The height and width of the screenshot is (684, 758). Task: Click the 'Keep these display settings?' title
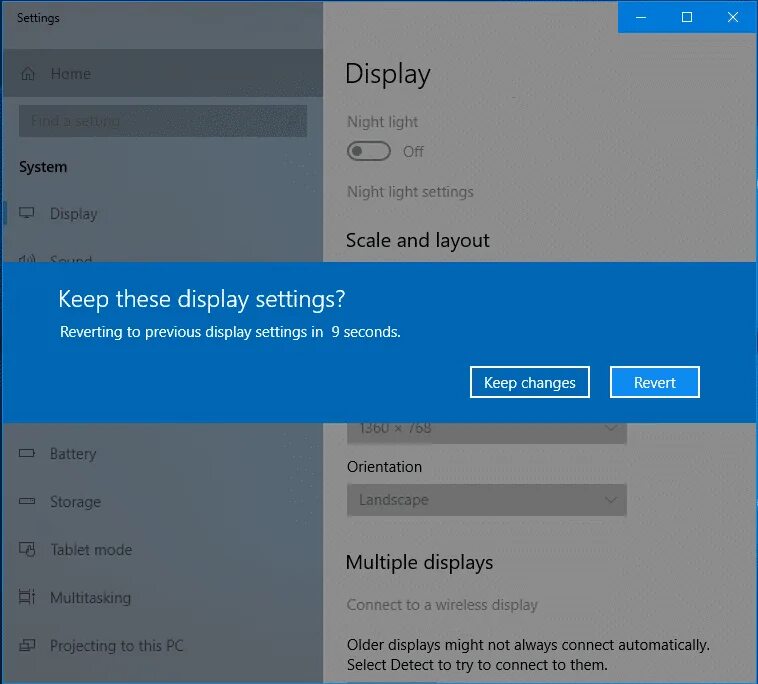202,299
